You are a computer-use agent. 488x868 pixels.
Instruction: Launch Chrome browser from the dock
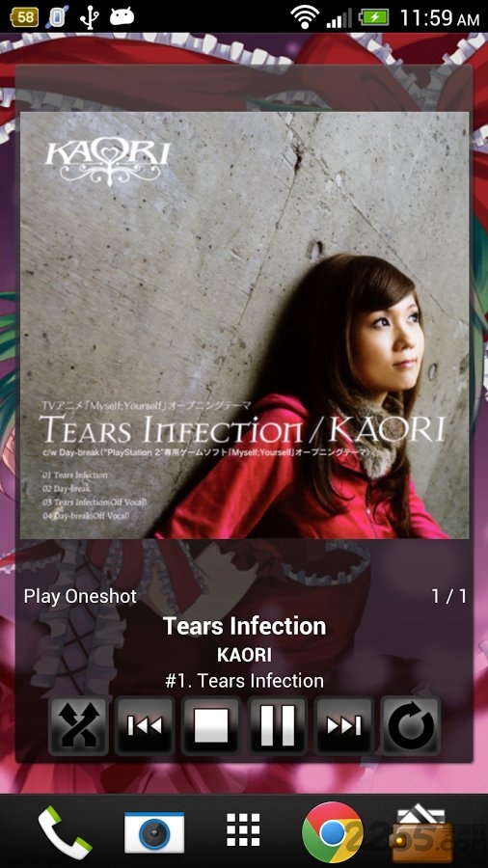pos(332,832)
